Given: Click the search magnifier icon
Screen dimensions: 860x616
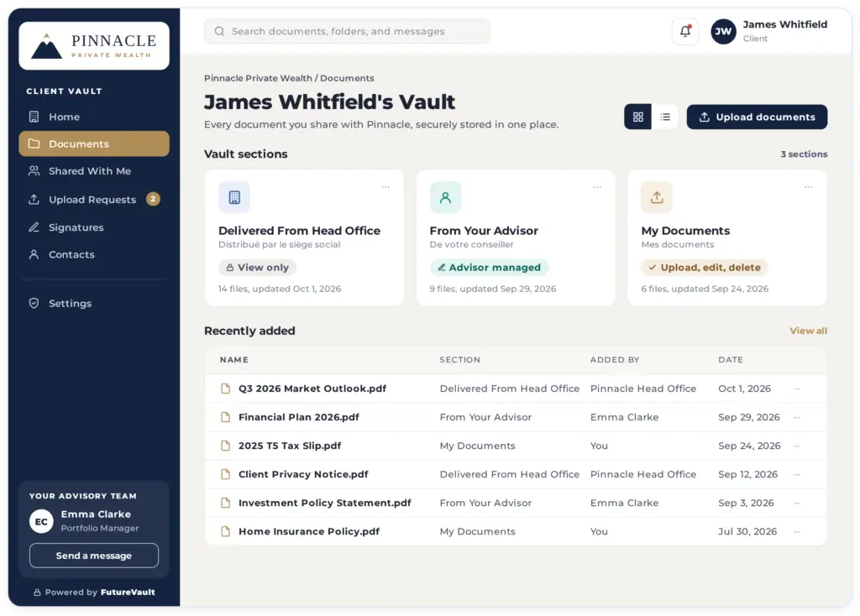Looking at the screenshot, I should pyautogui.click(x=219, y=31).
